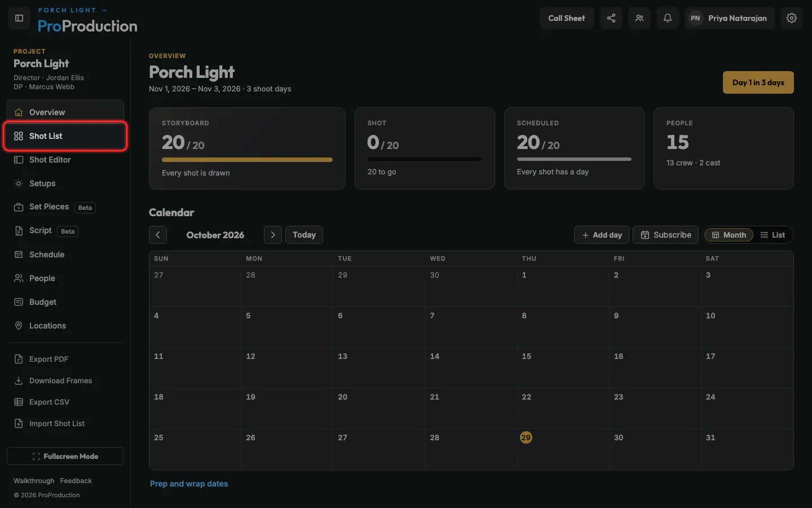
Task: Open the notifications bell
Action: [x=668, y=18]
